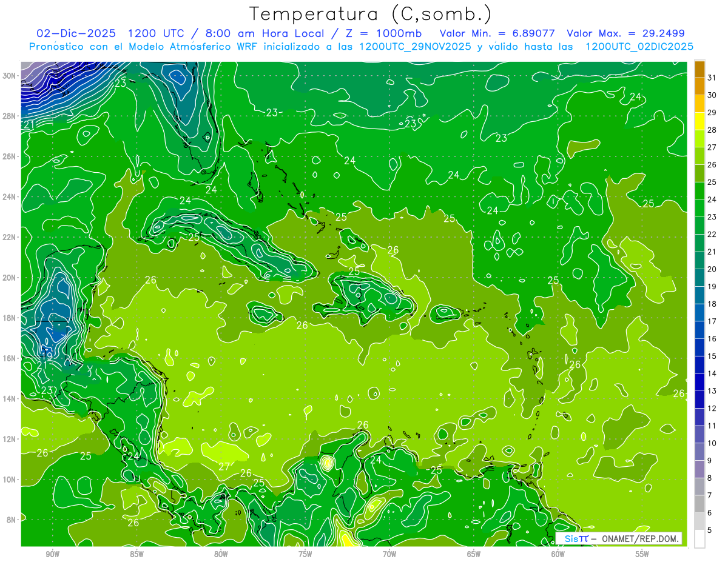Pick the yellow swatch between 28 and 29
728x562 pixels.
(x=700, y=121)
